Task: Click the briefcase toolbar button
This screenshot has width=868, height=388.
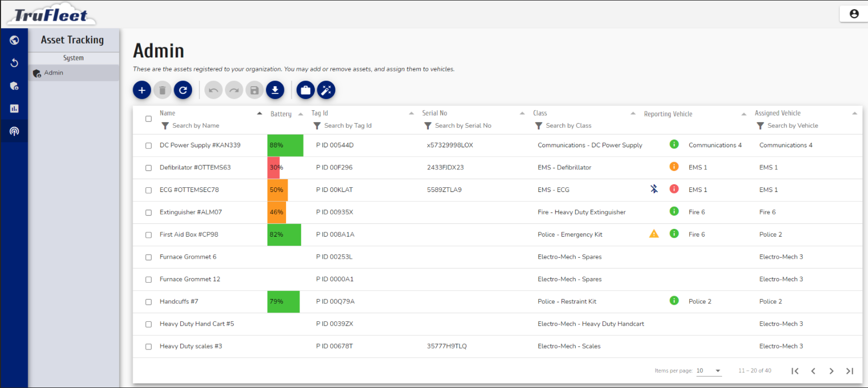Action: 306,90
